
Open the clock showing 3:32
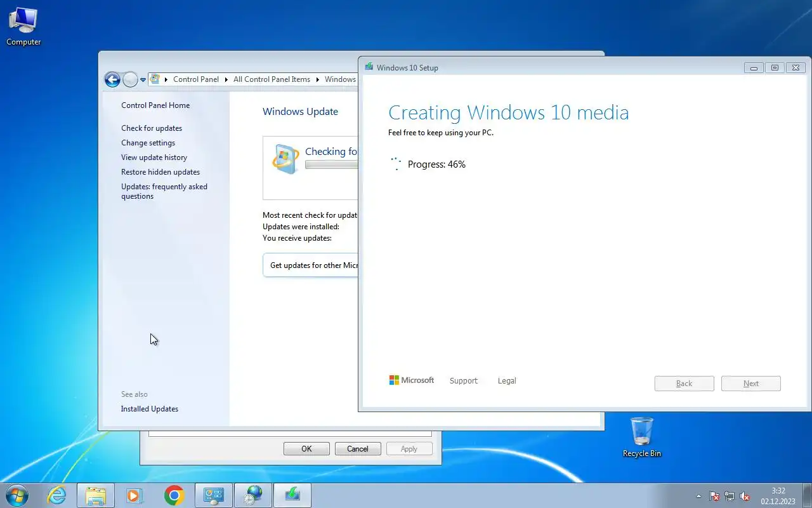[778, 496]
